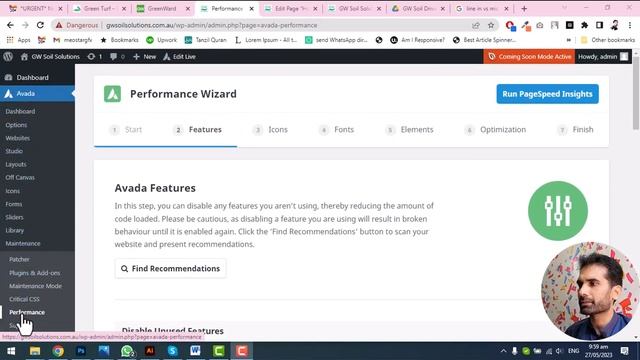Open Windows Start button

(11, 351)
